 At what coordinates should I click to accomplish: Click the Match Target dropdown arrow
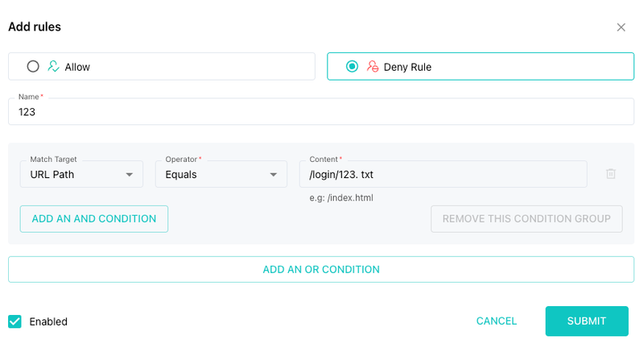tap(130, 175)
